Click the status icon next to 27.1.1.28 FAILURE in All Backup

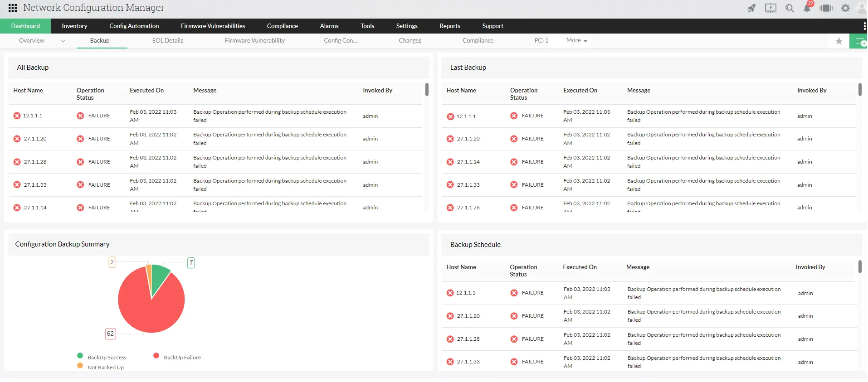[80, 162]
